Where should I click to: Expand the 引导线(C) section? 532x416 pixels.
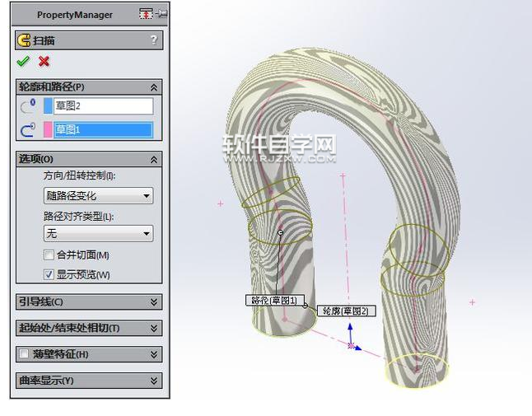click(x=154, y=302)
